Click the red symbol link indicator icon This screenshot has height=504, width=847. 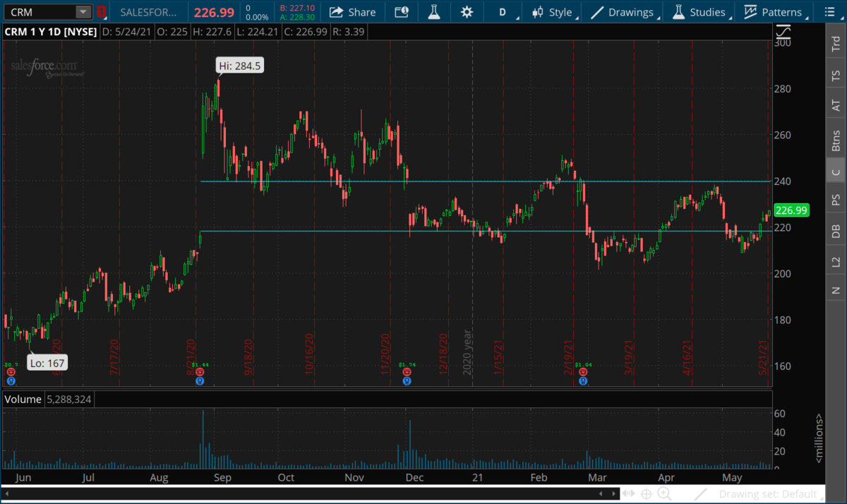(x=102, y=12)
